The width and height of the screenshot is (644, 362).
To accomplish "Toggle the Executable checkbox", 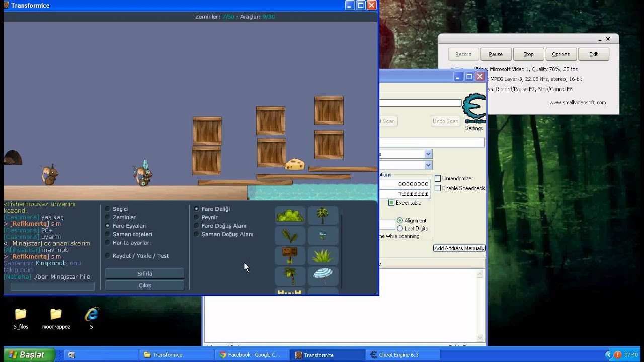I will click(391, 203).
